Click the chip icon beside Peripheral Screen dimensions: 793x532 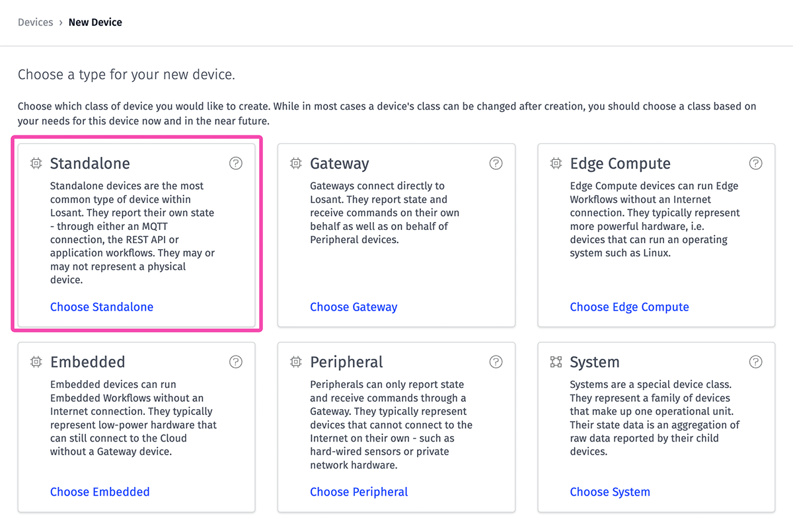click(296, 361)
